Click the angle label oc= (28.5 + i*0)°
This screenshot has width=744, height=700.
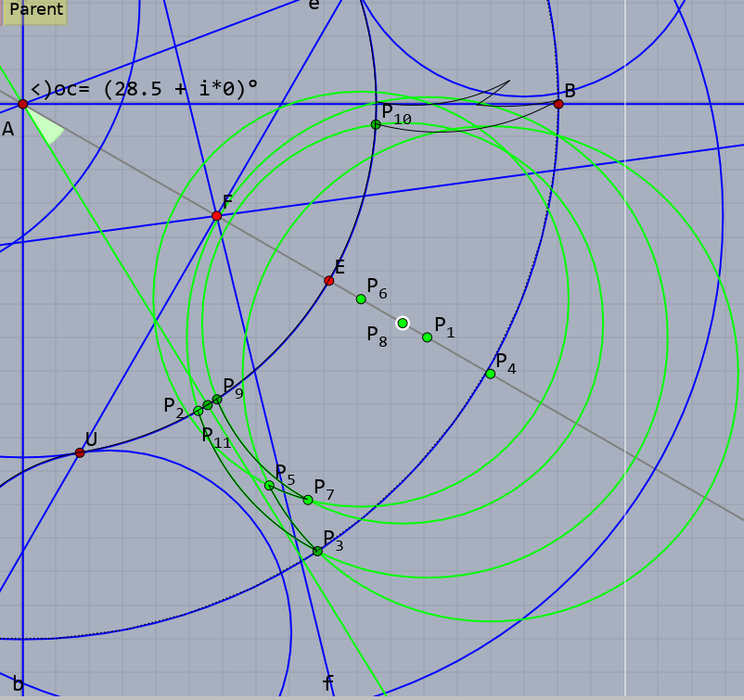tap(144, 89)
